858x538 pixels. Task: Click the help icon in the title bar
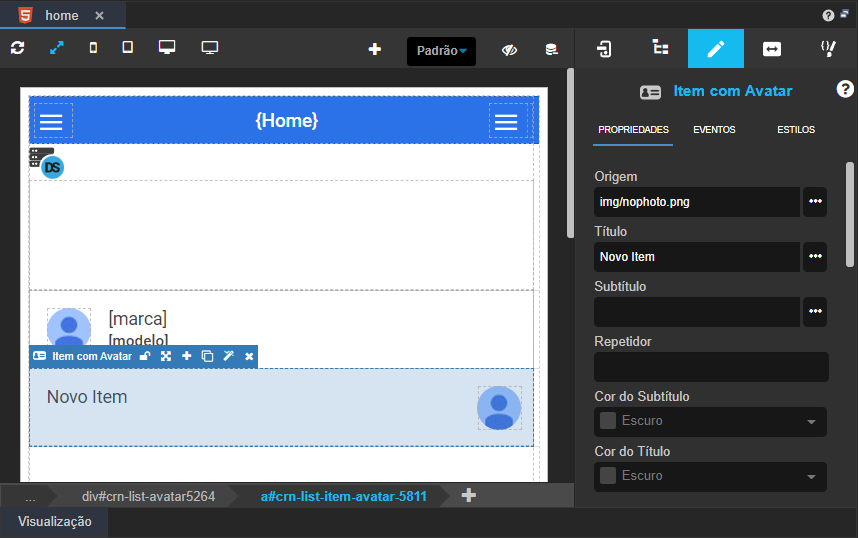point(828,15)
